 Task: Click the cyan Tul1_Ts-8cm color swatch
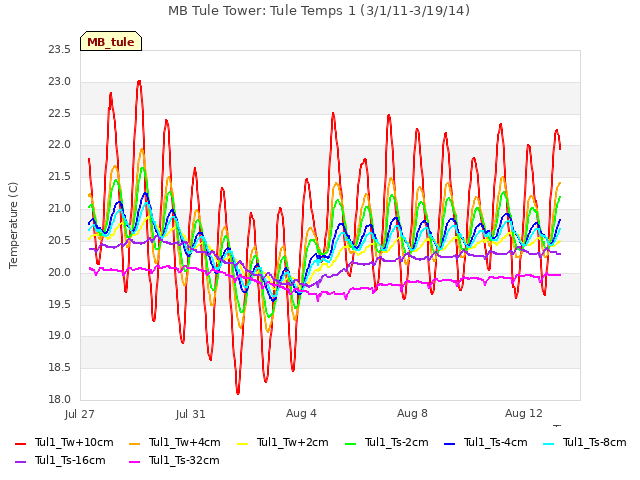pos(549,444)
